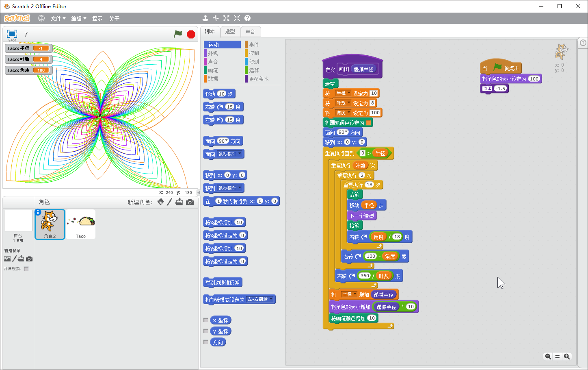Image resolution: width=588 pixels, height=370 pixels.
Task: Open block help question mark tool
Action: pos(248,18)
